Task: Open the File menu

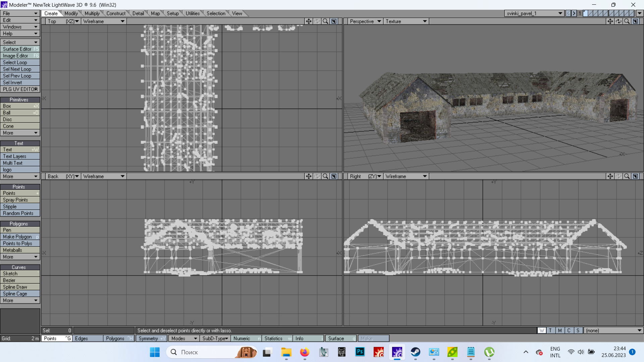Action: (20, 13)
